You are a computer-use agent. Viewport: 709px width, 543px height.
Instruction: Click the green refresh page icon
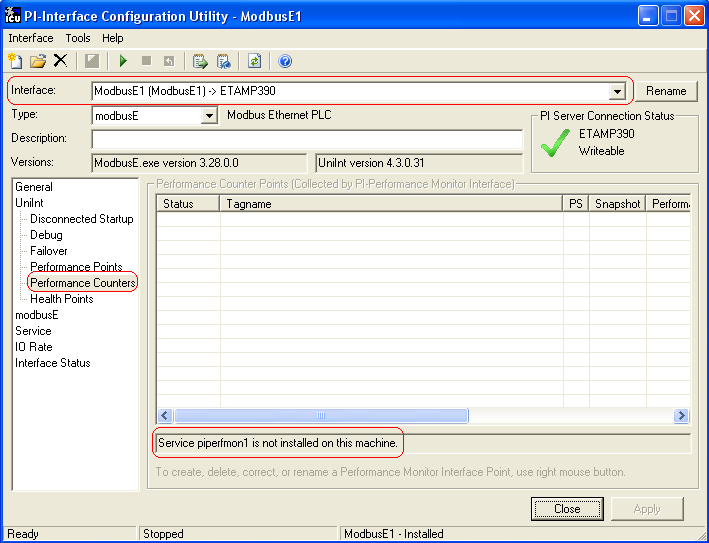pos(255,61)
